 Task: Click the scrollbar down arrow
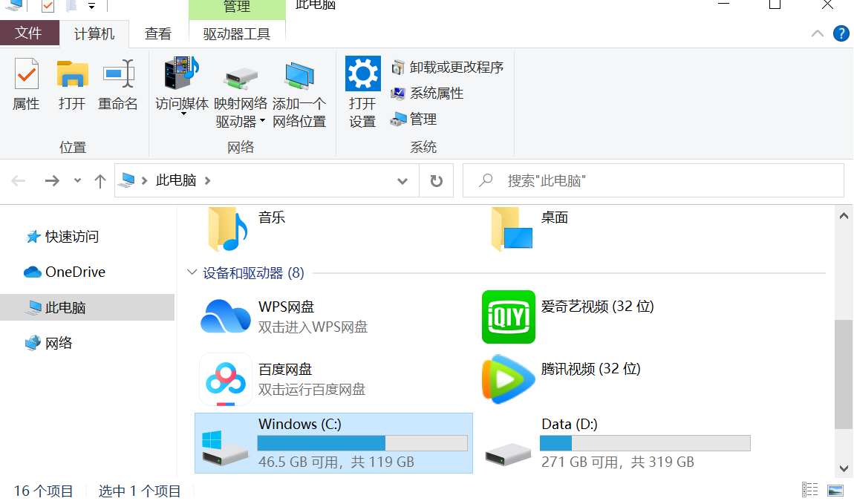point(844,468)
